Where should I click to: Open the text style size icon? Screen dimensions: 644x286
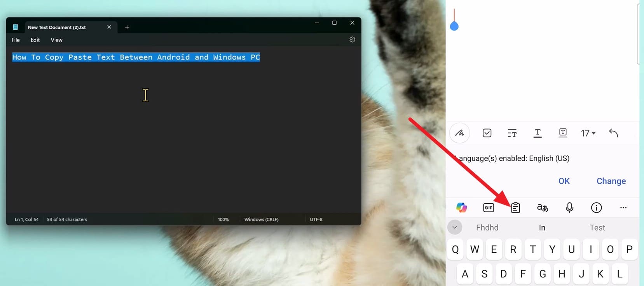point(512,133)
